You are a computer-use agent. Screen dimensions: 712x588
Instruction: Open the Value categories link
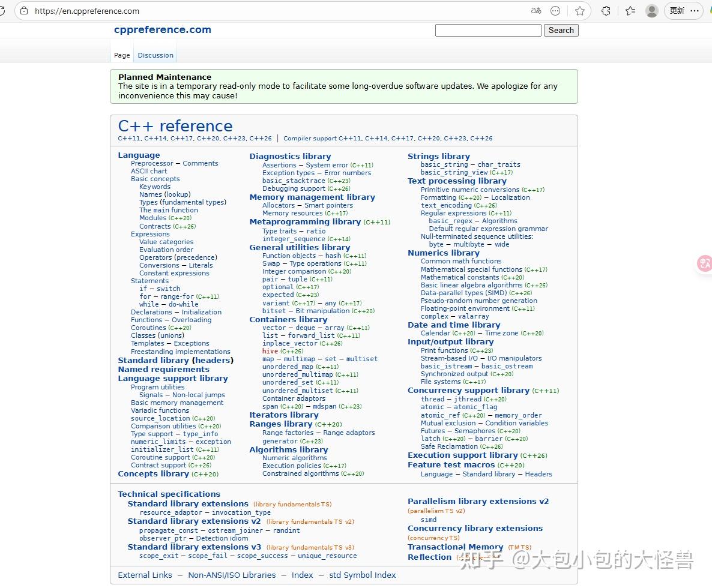[x=166, y=242]
